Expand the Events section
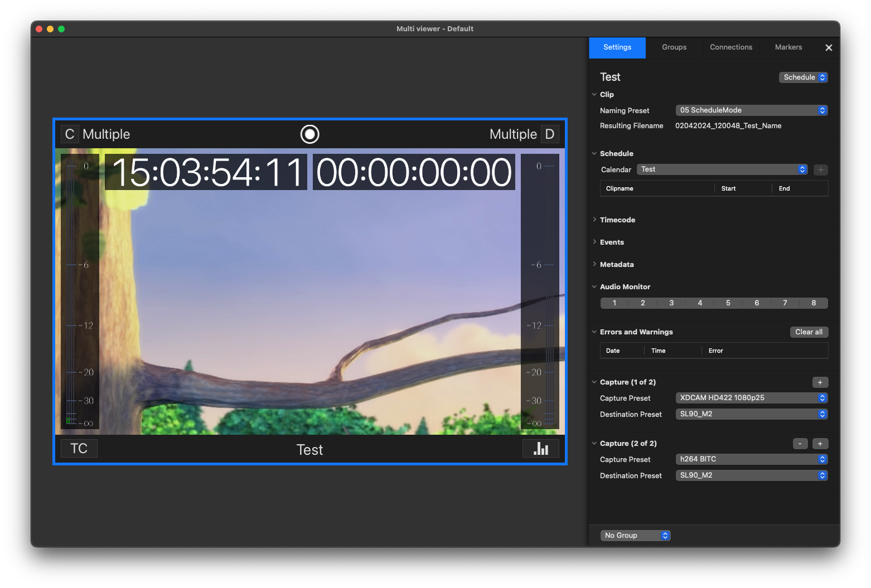Viewport: 871px width, 588px height. pos(594,242)
